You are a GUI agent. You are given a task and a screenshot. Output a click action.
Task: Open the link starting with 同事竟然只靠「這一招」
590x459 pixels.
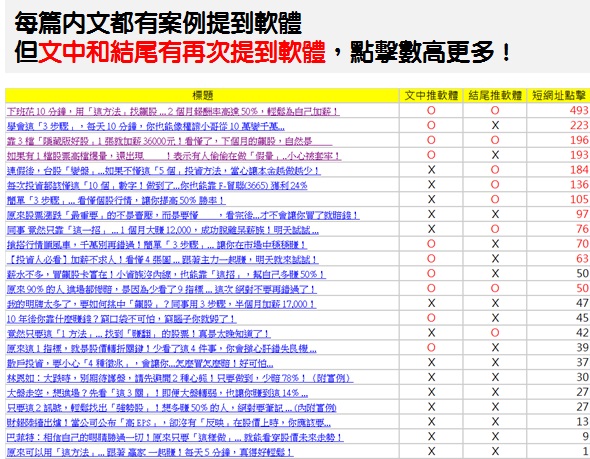163,230
